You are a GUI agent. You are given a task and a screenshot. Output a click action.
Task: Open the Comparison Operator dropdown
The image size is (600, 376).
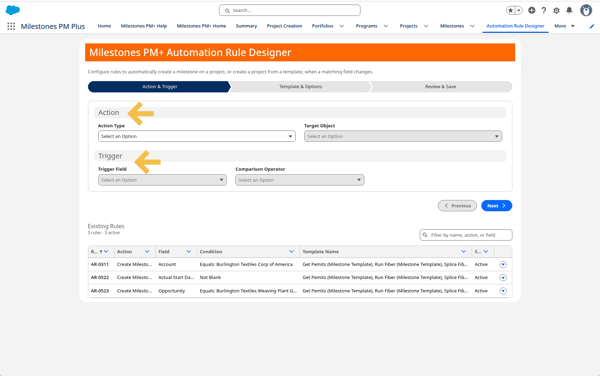[x=300, y=180]
